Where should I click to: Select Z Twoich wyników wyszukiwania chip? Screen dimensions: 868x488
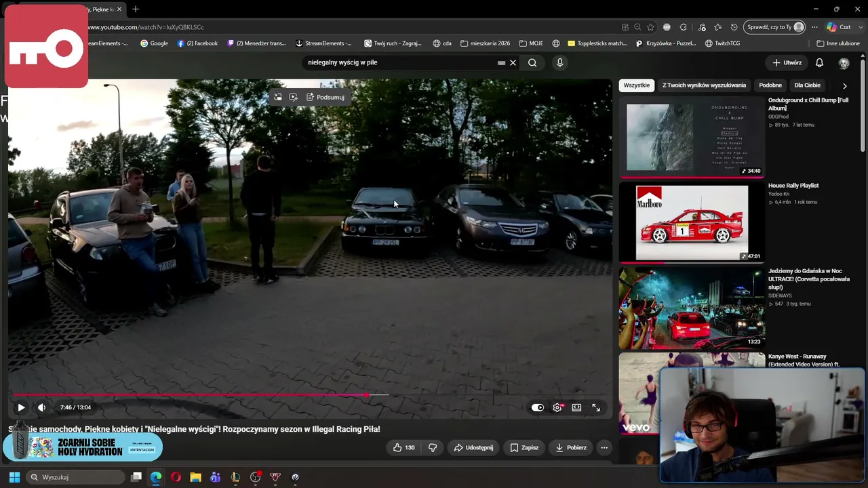tap(704, 85)
